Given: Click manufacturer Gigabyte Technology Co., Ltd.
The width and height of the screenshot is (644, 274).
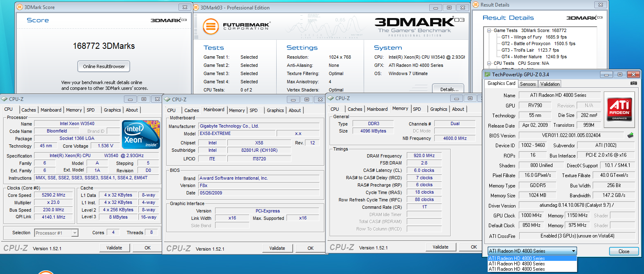Looking at the screenshot, I should tap(259, 126).
